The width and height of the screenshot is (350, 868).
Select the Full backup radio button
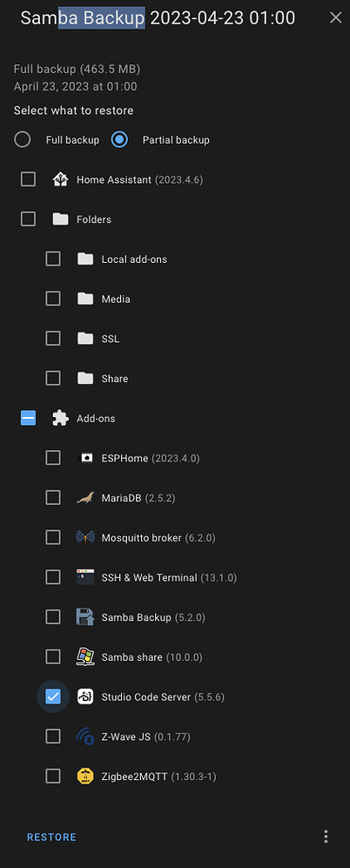point(22,139)
